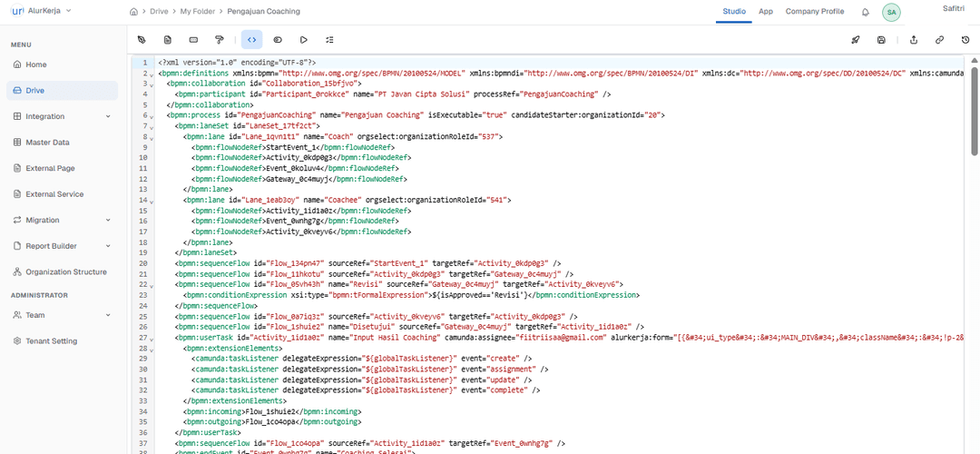The height and width of the screenshot is (454, 980).
Task: Click the editor scrollbar up arrow
Action: (974, 60)
